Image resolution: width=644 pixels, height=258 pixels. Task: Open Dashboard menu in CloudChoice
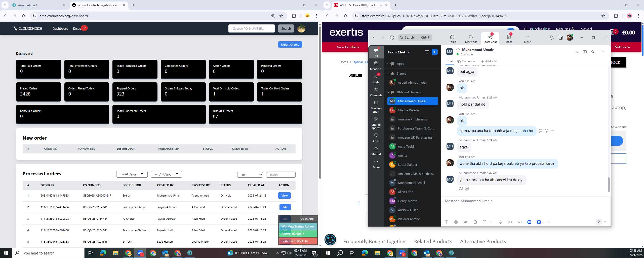point(60,28)
